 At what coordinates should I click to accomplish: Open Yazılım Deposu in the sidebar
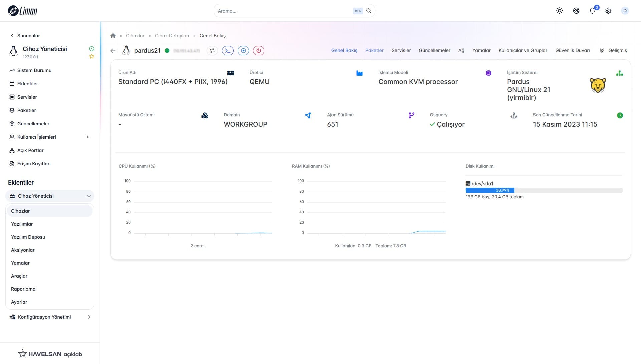click(28, 237)
